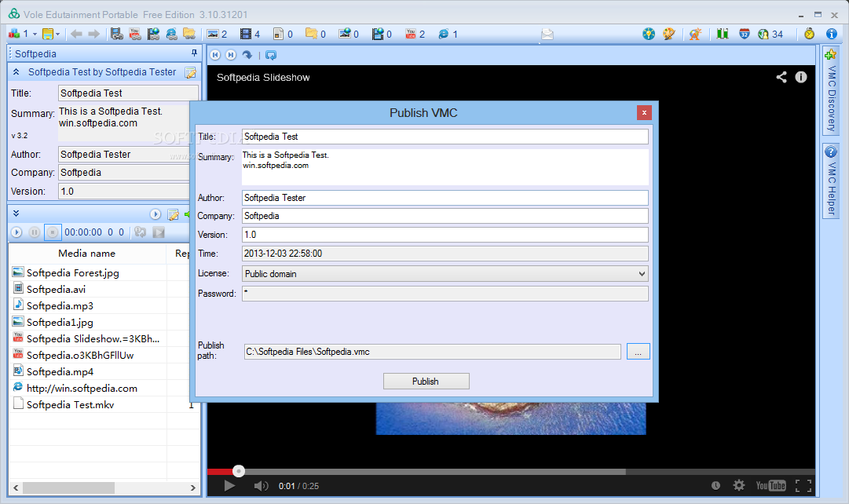849x504 pixels.
Task: Pin the Softpedia side panel
Action: click(194, 53)
